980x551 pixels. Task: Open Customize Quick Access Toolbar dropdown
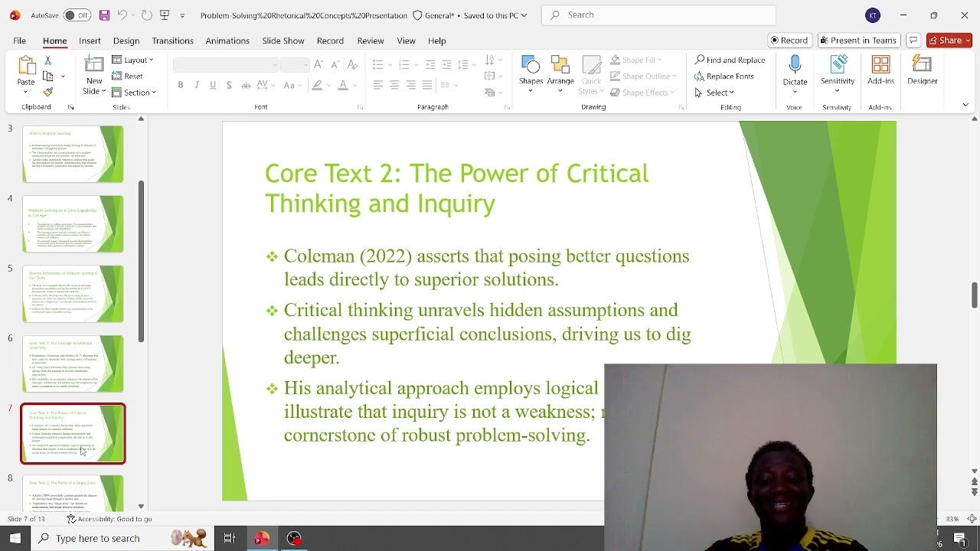click(182, 15)
